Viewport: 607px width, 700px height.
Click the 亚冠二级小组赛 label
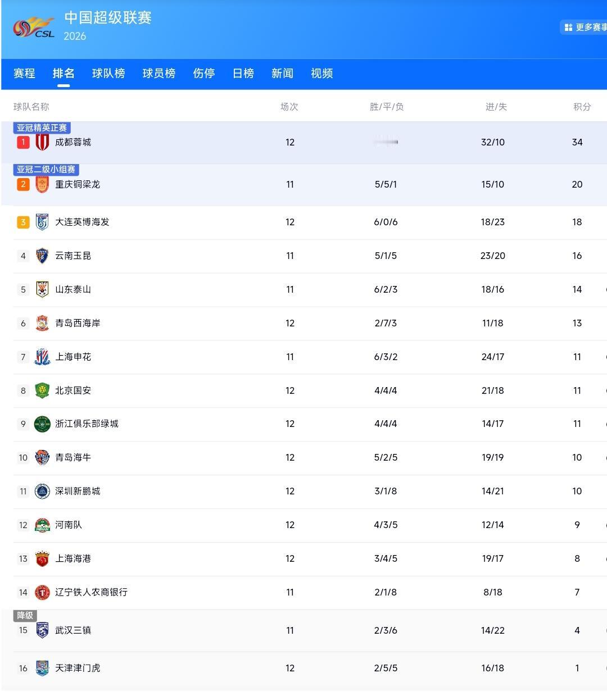pos(46,169)
